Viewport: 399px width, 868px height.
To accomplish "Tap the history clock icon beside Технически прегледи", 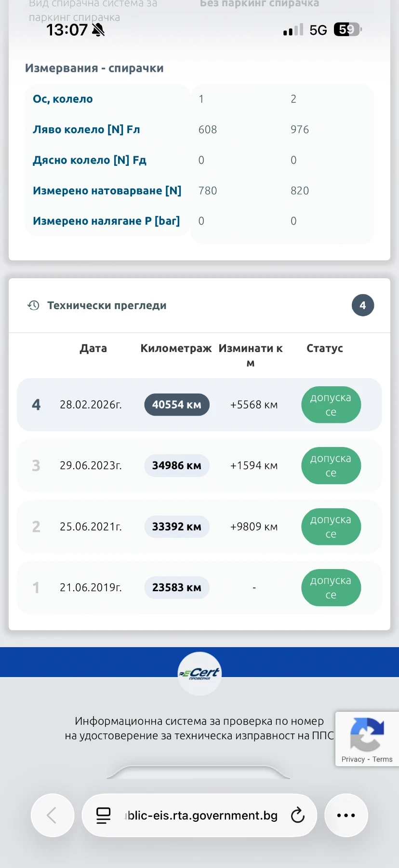I will (x=33, y=305).
